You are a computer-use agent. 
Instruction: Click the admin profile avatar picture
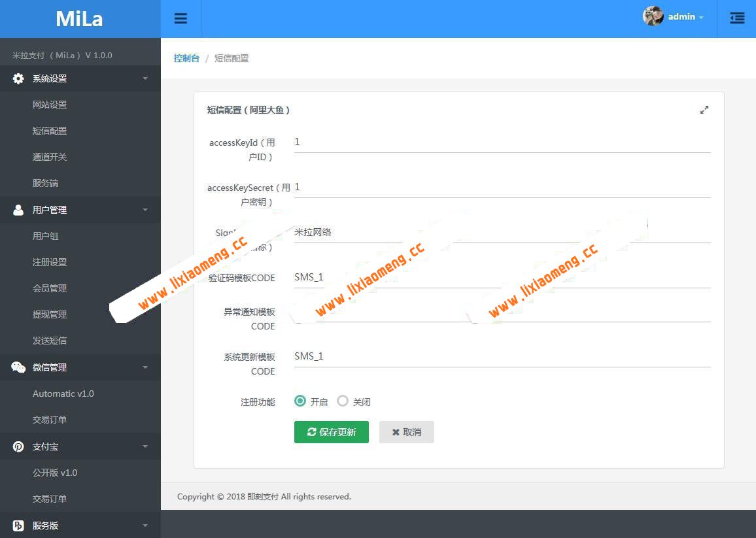(x=652, y=16)
